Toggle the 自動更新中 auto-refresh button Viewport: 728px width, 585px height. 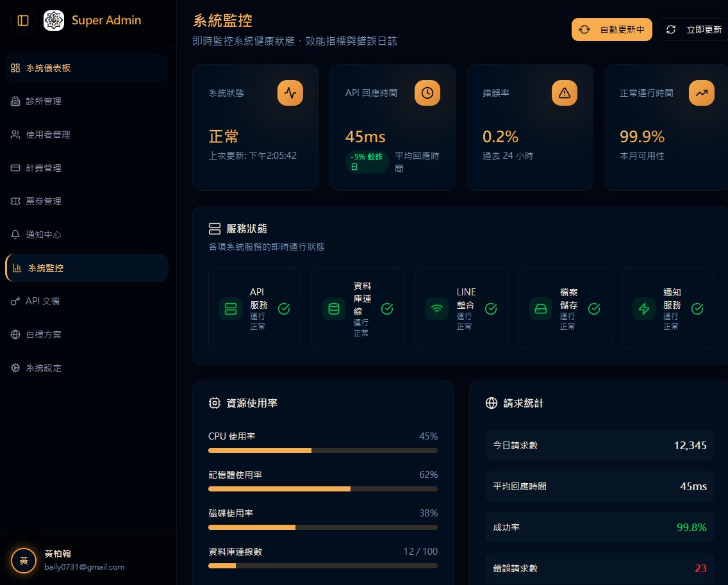612,29
